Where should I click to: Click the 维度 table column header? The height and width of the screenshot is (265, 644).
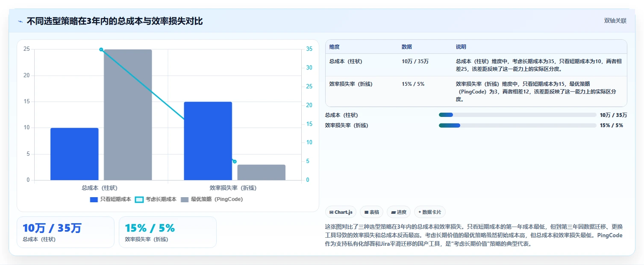[x=335, y=47]
